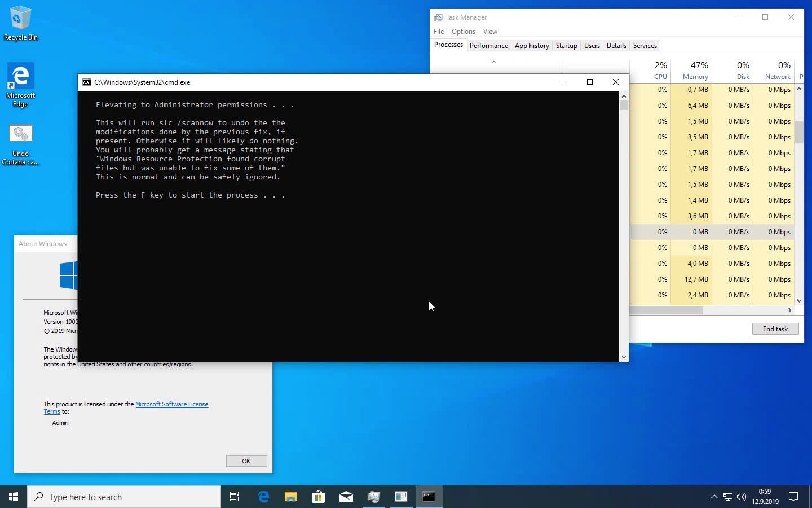The width and height of the screenshot is (812, 508).
Task: Open the Microsoft Software License link
Action: (x=172, y=404)
